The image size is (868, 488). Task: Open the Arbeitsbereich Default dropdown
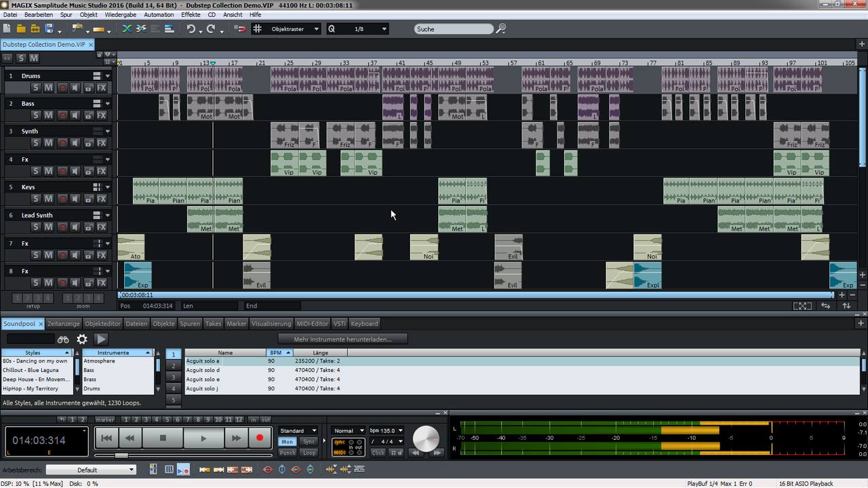[91, 470]
